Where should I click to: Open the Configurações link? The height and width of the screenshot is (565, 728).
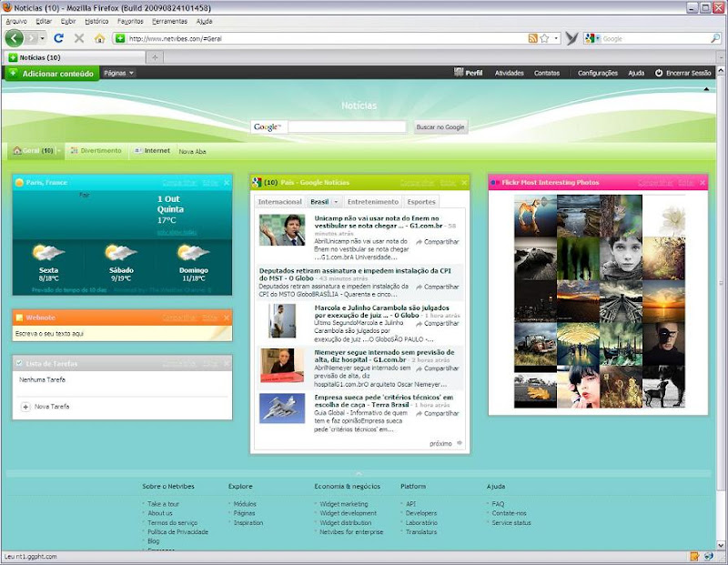598,73
